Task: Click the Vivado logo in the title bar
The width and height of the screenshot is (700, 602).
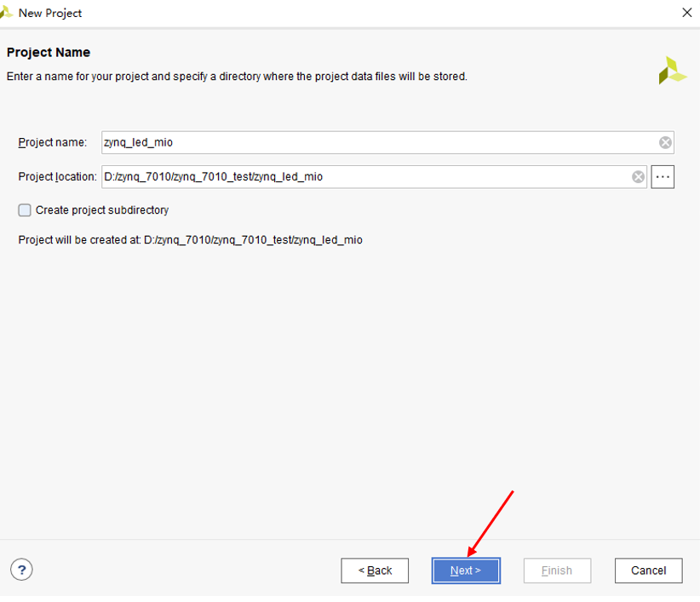Action: tap(6, 13)
